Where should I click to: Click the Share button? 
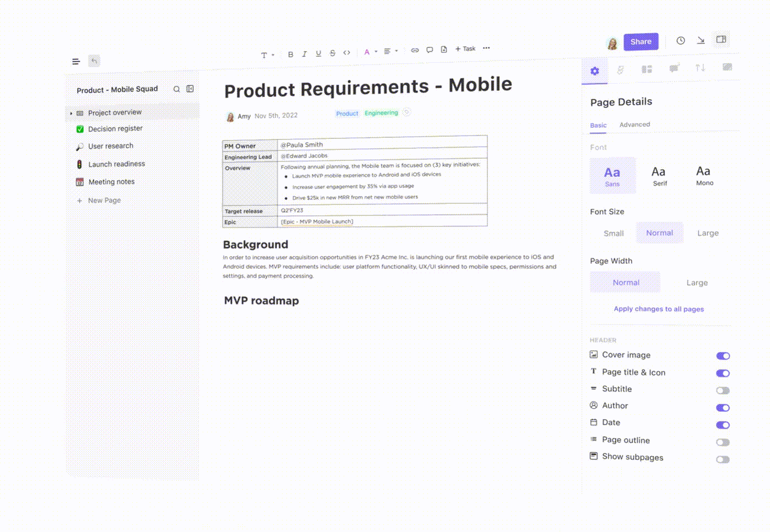coord(641,41)
